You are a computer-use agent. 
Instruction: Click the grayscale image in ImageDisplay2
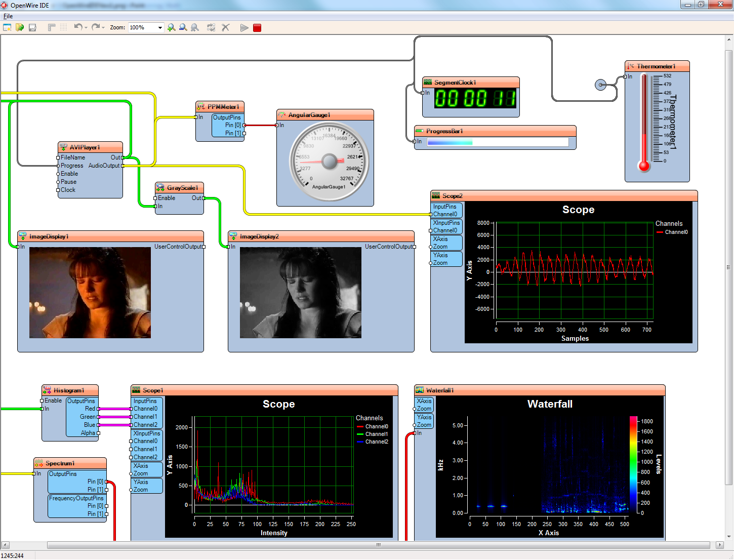pyautogui.click(x=301, y=293)
